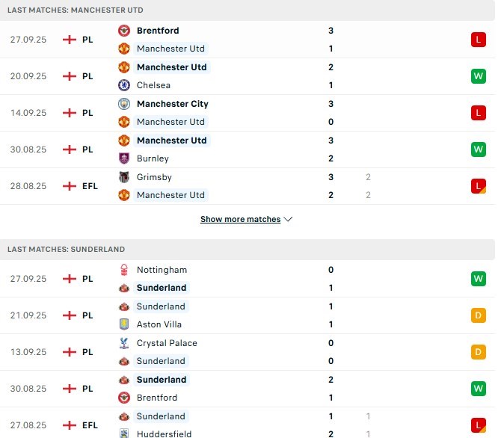Click the Burnley club crest icon
Screen dimensions: 504x438
pos(124,158)
